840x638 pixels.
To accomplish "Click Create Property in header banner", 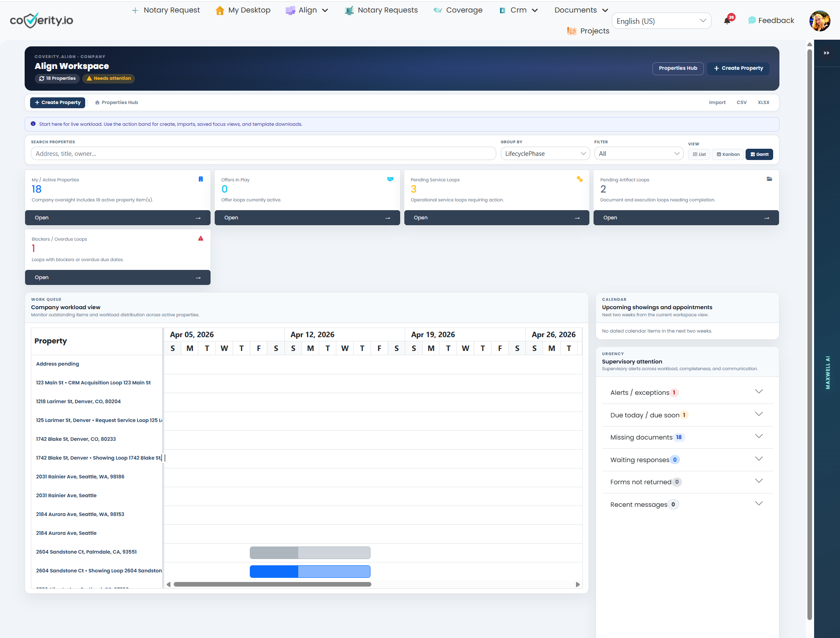I will [x=738, y=69].
